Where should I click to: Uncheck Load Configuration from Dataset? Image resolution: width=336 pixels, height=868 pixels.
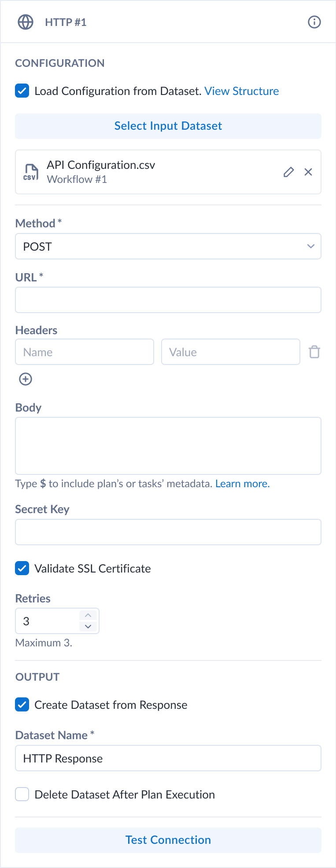pos(22,91)
